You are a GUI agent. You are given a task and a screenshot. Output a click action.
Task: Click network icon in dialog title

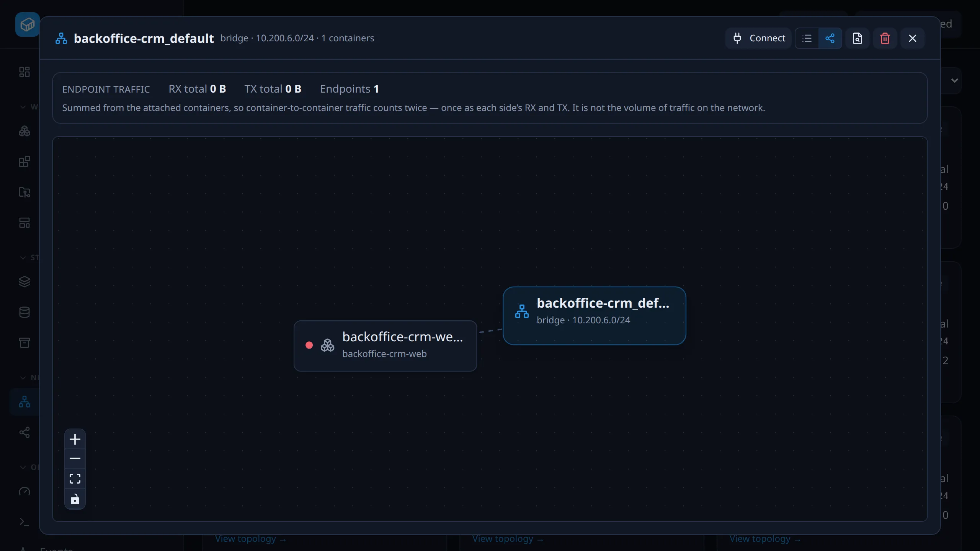click(61, 38)
